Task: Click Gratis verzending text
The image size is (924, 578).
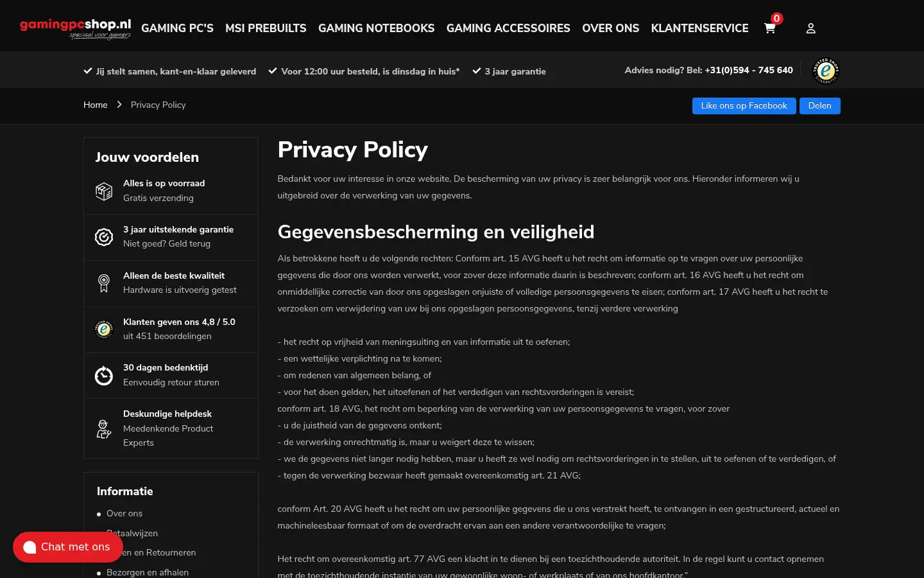Action: [x=158, y=198]
